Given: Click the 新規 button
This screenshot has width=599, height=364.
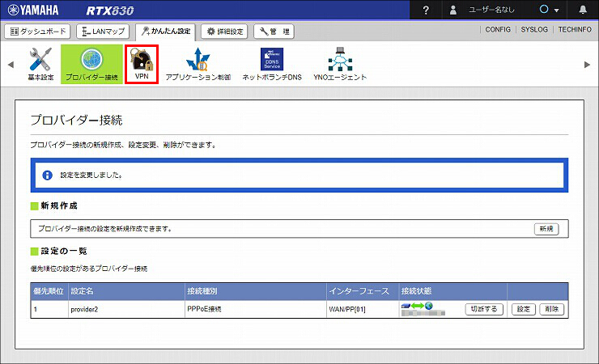Looking at the screenshot, I should point(546,229).
